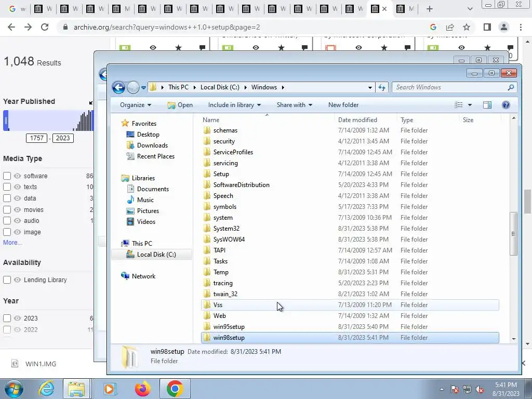
Task: Open Windows Start button
Action: click(14, 389)
